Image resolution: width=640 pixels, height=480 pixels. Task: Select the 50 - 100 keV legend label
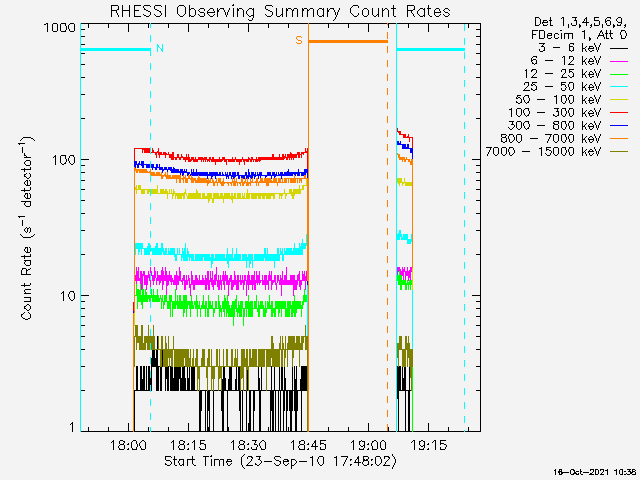click(558, 100)
